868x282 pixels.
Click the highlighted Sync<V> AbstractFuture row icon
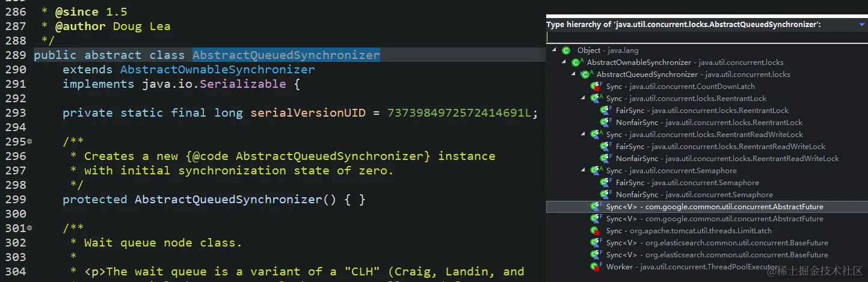tap(596, 207)
